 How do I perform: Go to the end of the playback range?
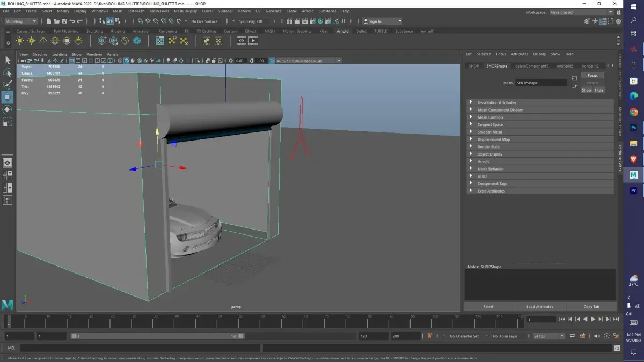[x=616, y=320]
